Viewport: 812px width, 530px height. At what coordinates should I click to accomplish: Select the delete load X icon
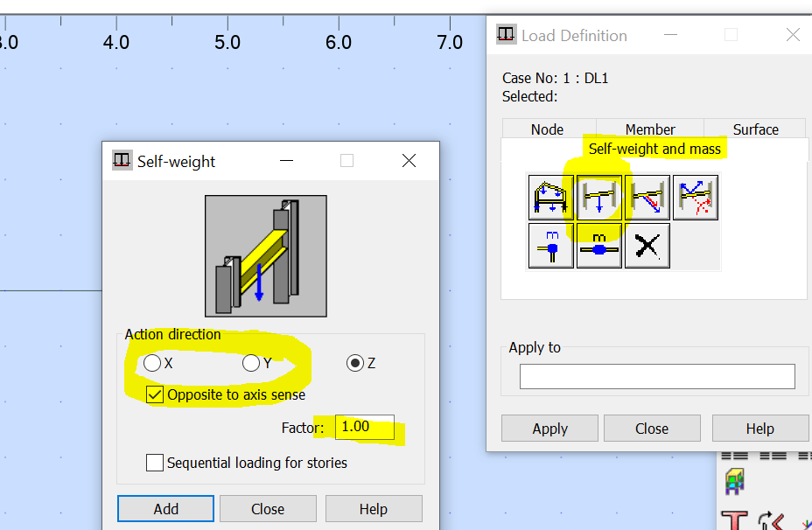647,246
